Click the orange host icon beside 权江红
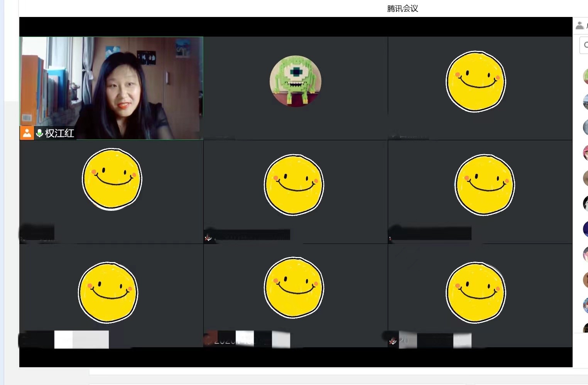 pos(27,133)
